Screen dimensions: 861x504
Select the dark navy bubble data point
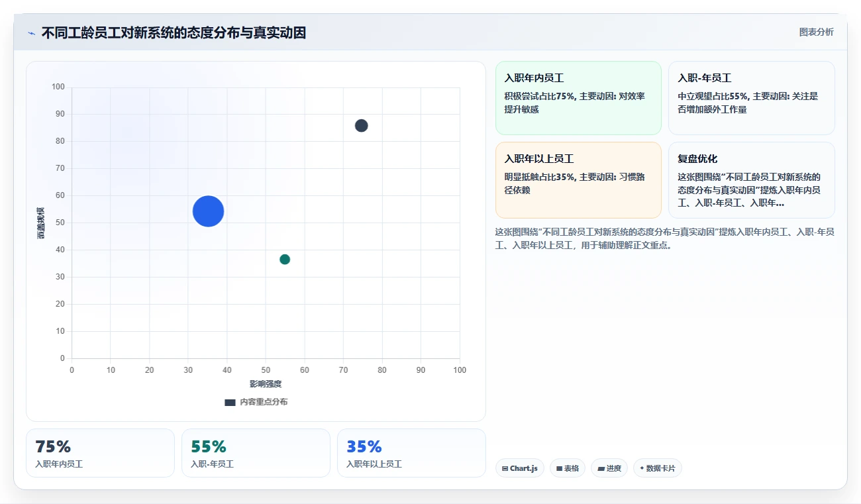(361, 126)
